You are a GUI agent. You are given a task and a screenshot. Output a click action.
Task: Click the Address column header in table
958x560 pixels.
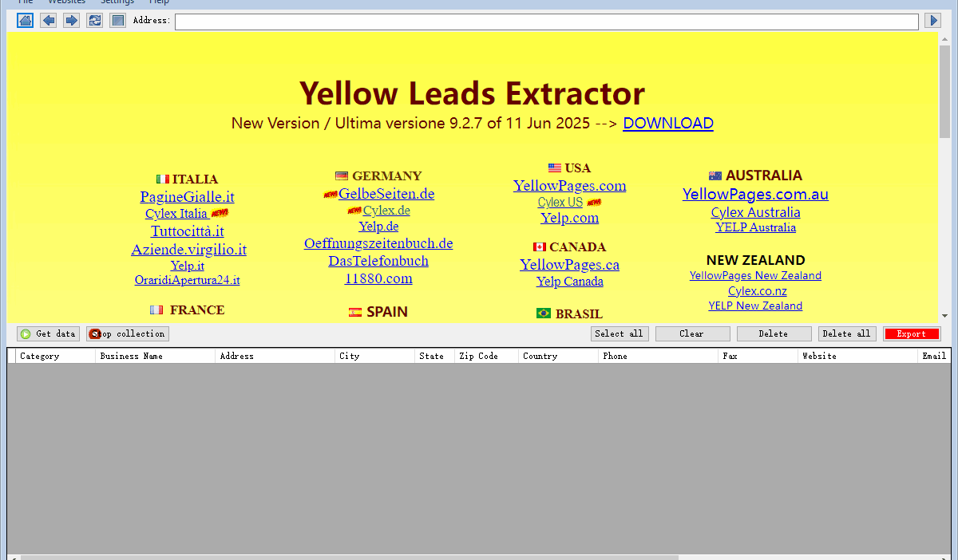coord(275,356)
